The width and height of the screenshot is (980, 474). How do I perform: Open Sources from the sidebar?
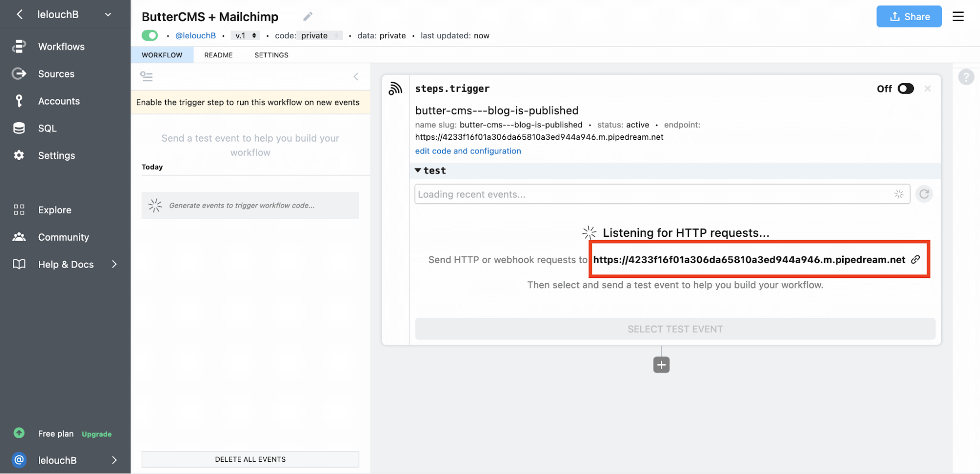56,74
